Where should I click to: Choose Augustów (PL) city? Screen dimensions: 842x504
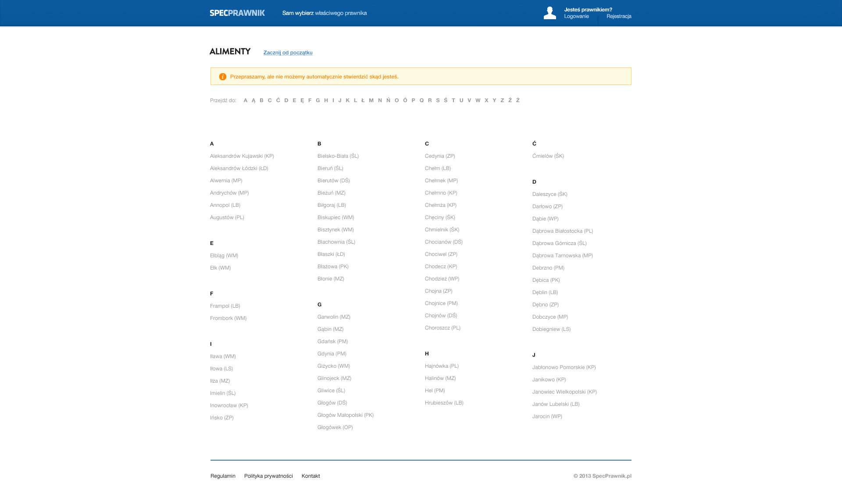(227, 217)
